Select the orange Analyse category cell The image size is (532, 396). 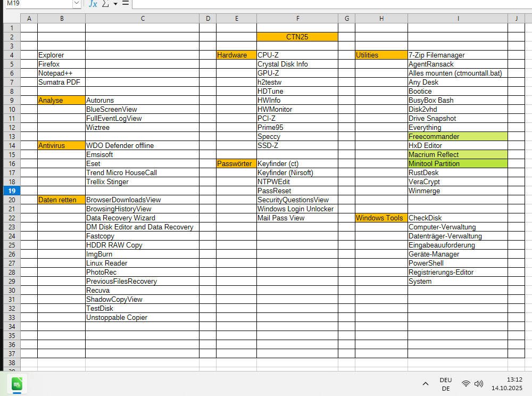pos(61,100)
